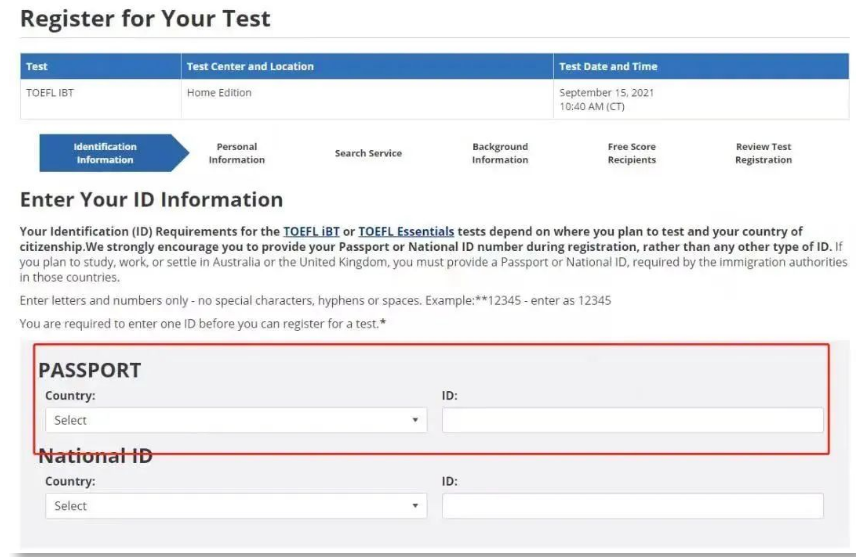Click the 'Test' column header
The height and width of the screenshot is (557, 860).
[x=101, y=66]
